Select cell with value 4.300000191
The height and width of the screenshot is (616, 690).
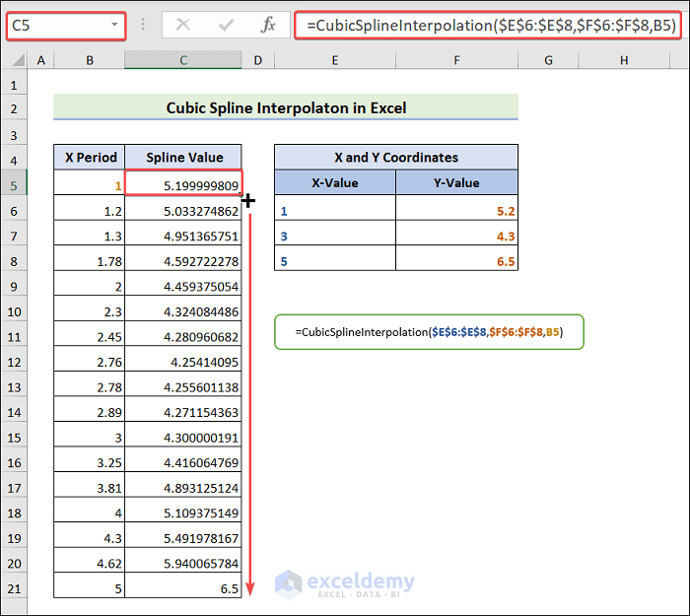coord(183,435)
